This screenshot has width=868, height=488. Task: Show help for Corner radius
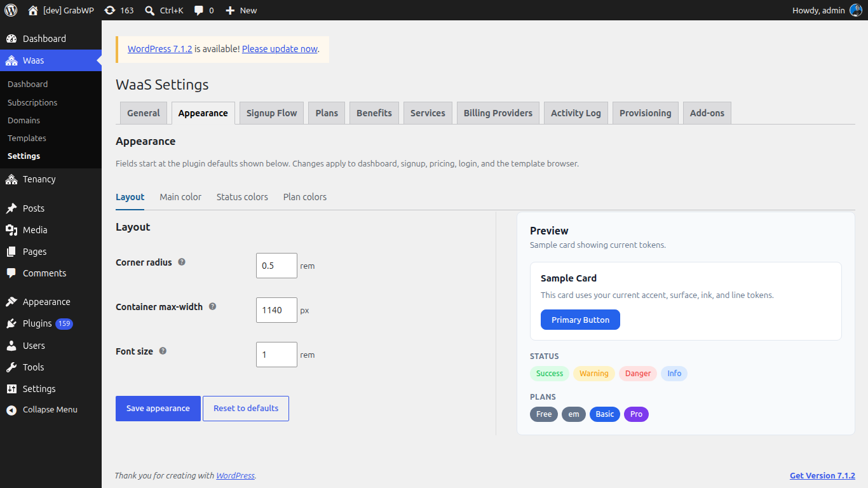pos(182,262)
